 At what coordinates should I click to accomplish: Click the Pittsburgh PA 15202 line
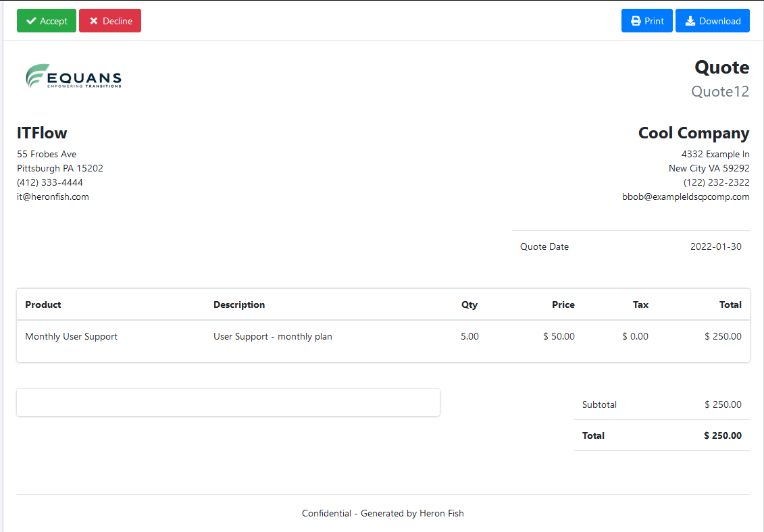click(x=60, y=169)
